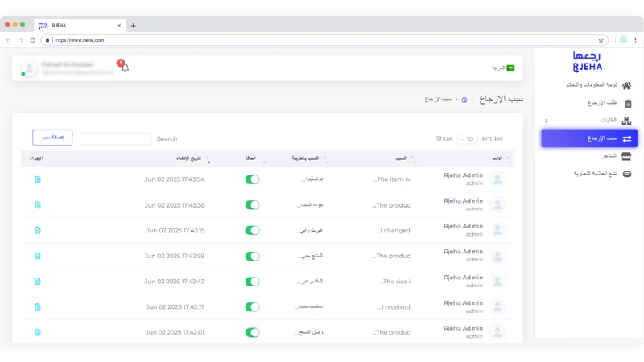
Task: Click the user avatar in top header
Action: coord(29,68)
